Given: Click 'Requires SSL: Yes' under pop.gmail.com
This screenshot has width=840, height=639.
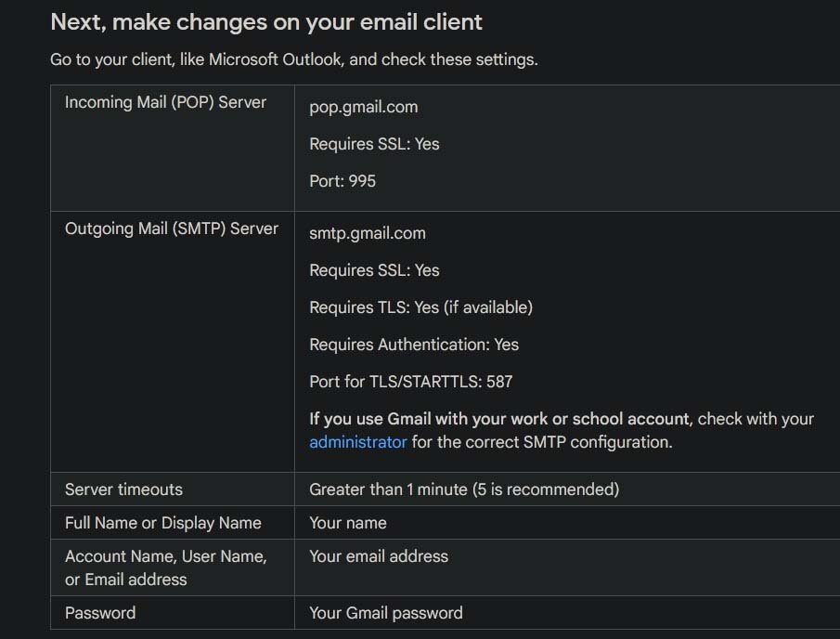Looking at the screenshot, I should click(374, 144).
